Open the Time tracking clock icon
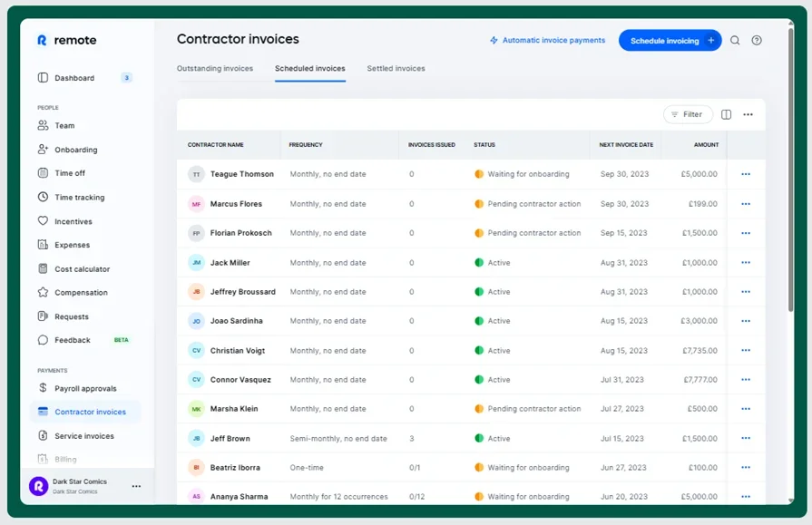Image resolution: width=812 pixels, height=525 pixels. point(43,197)
